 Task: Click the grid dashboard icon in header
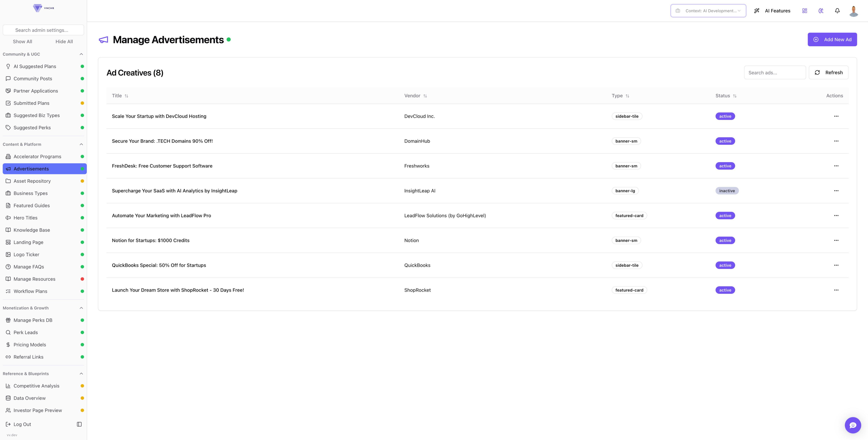coord(804,11)
